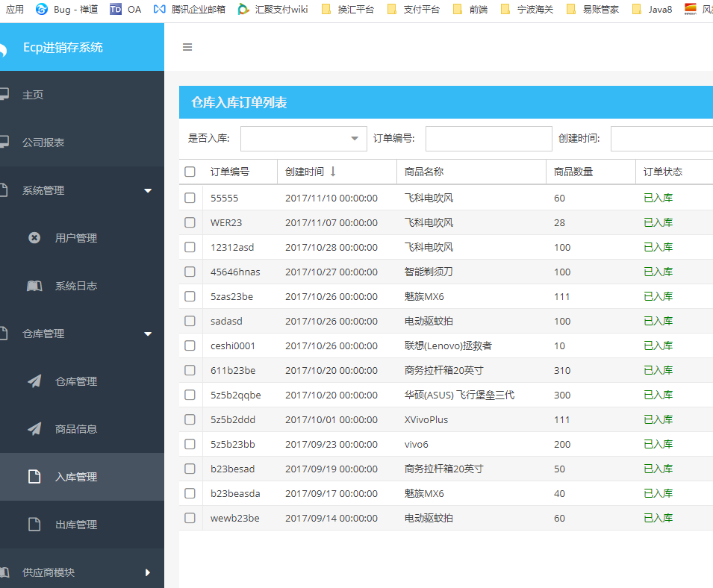Click product name 联想(Lenovo)拯救者

[x=448, y=345]
